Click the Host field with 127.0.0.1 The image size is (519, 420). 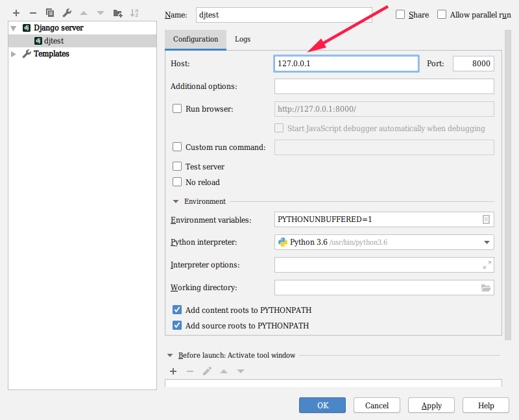coord(346,64)
